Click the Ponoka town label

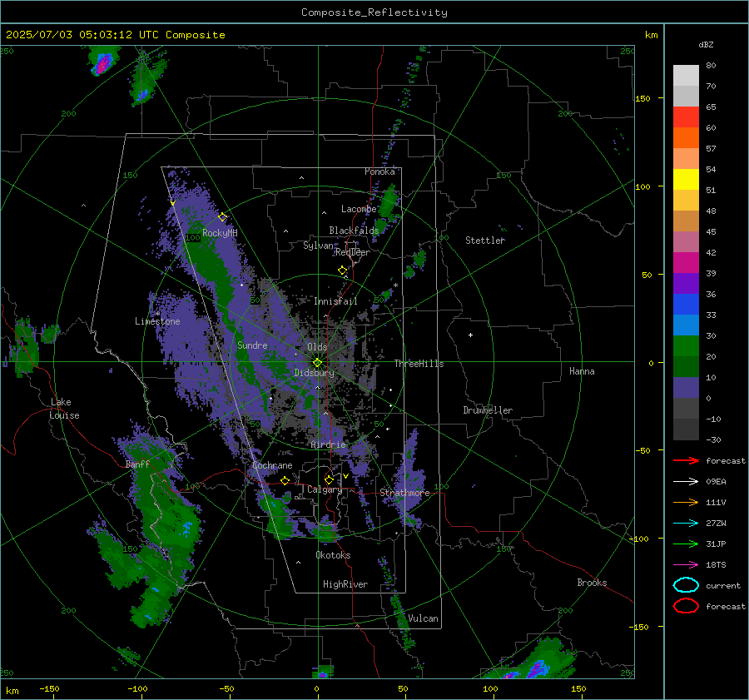click(379, 171)
